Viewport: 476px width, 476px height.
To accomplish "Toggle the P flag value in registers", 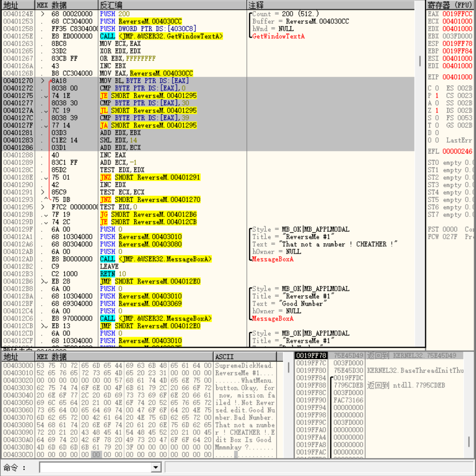I will pos(436,96).
